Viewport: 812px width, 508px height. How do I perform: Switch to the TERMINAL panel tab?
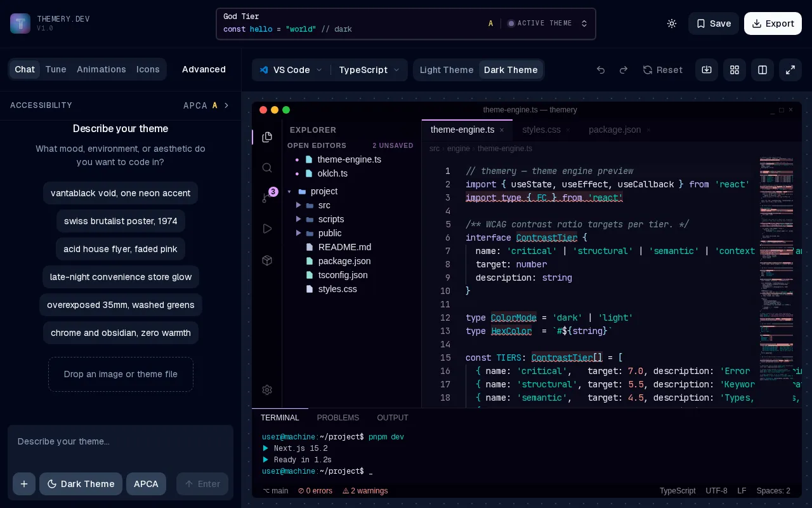tap(280, 418)
